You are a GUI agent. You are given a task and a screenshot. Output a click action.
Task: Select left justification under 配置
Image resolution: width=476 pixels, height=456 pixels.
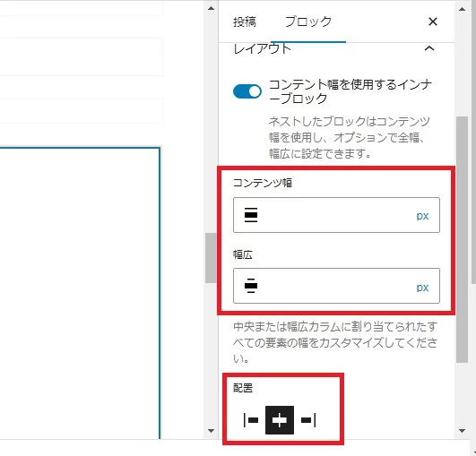tap(251, 420)
